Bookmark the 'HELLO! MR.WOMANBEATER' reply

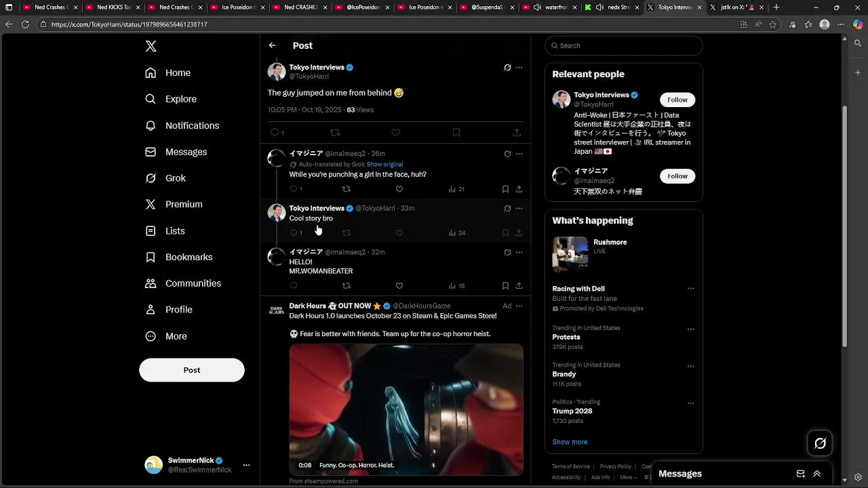coord(505,286)
